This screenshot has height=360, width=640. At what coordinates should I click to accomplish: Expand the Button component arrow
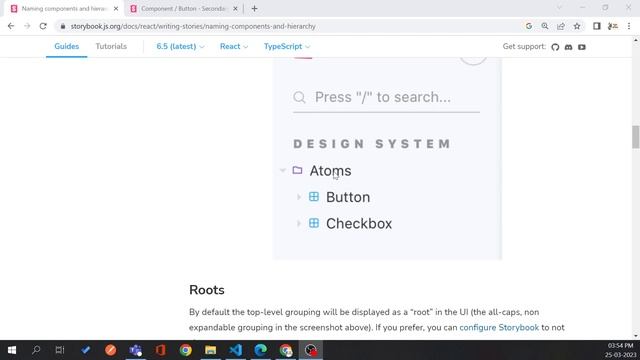pos(299,197)
